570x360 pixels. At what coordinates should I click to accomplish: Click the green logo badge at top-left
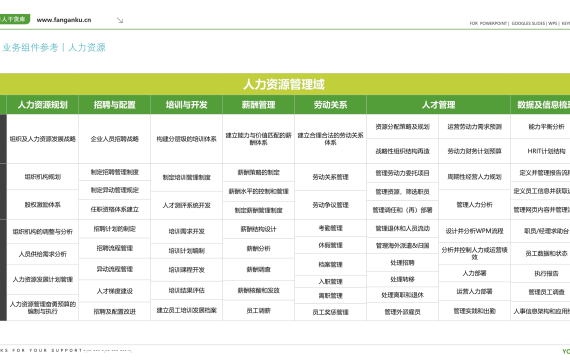[14, 19]
